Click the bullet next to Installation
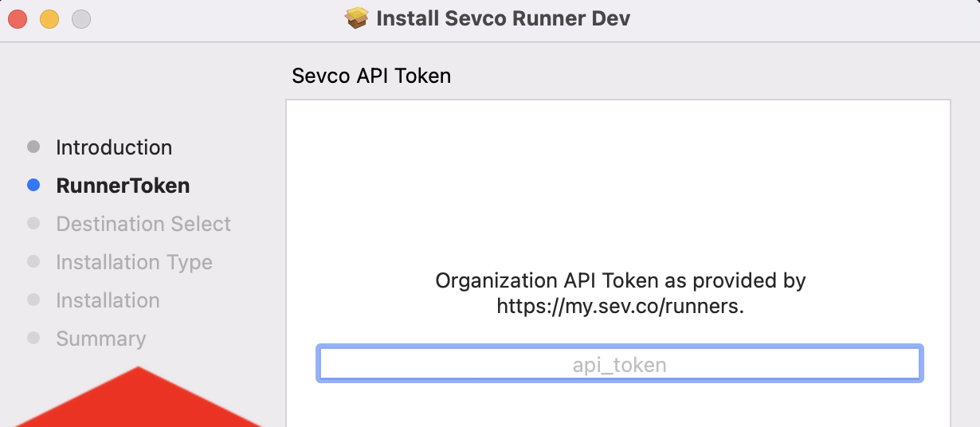 coord(33,300)
